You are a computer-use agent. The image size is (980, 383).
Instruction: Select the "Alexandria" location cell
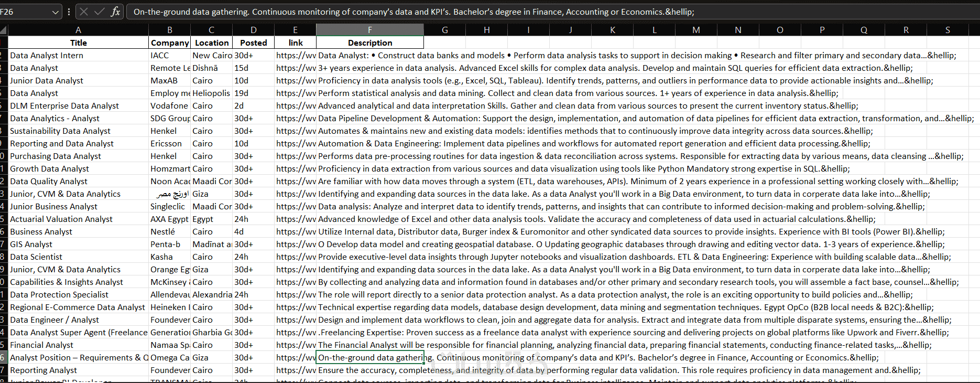point(211,294)
